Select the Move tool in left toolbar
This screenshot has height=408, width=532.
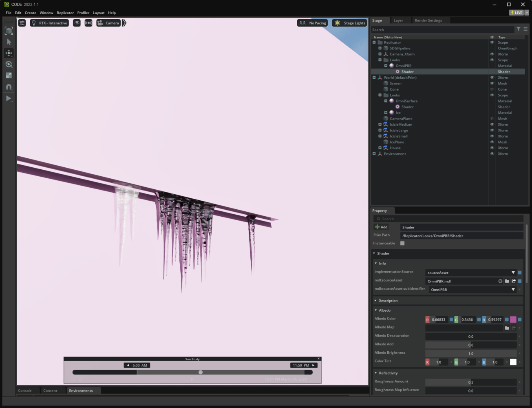9,53
